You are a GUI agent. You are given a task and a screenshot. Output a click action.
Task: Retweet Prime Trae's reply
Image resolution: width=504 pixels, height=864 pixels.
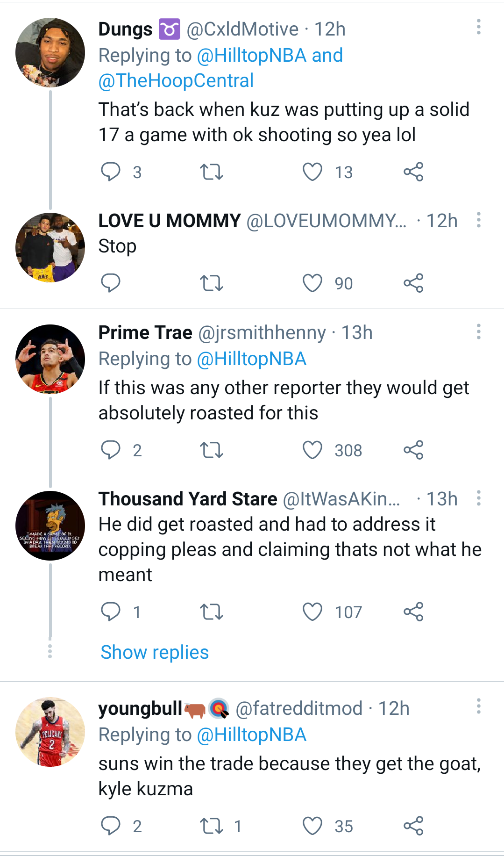[x=213, y=450]
